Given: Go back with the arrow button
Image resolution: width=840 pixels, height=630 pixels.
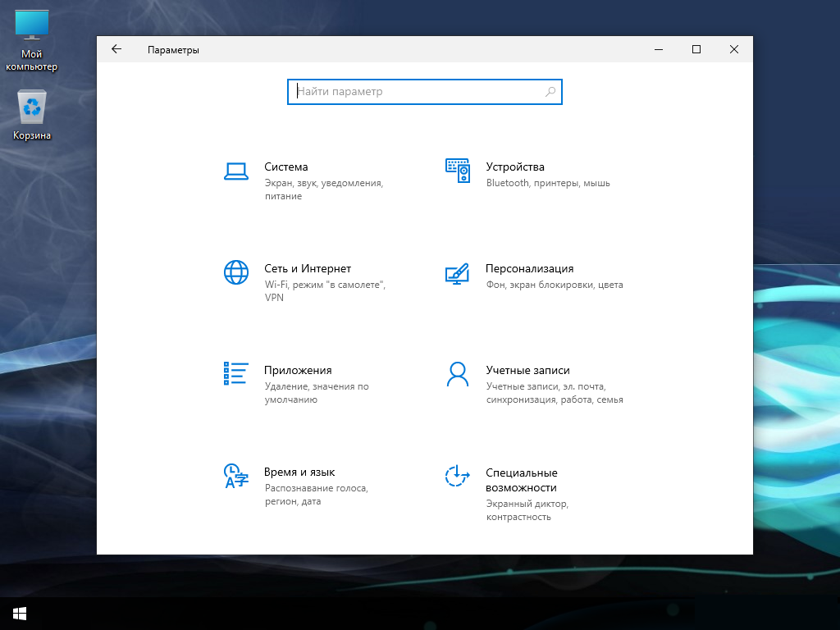Looking at the screenshot, I should pyautogui.click(x=116, y=49).
